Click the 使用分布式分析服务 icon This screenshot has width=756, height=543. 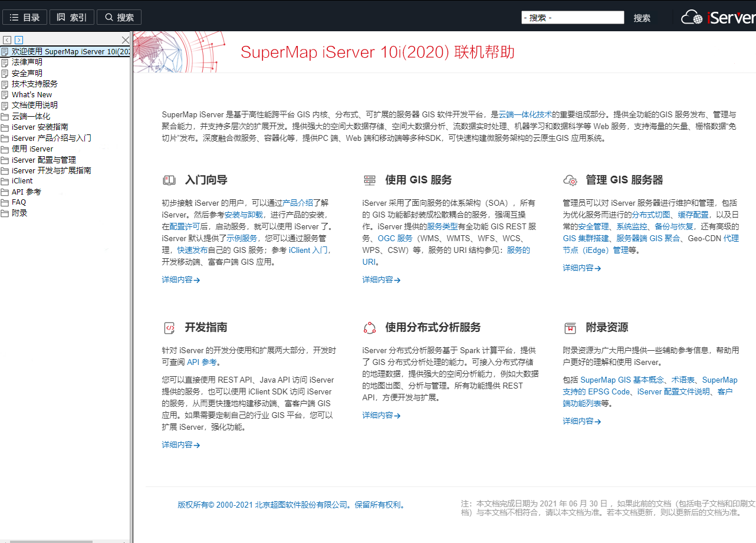(370, 328)
